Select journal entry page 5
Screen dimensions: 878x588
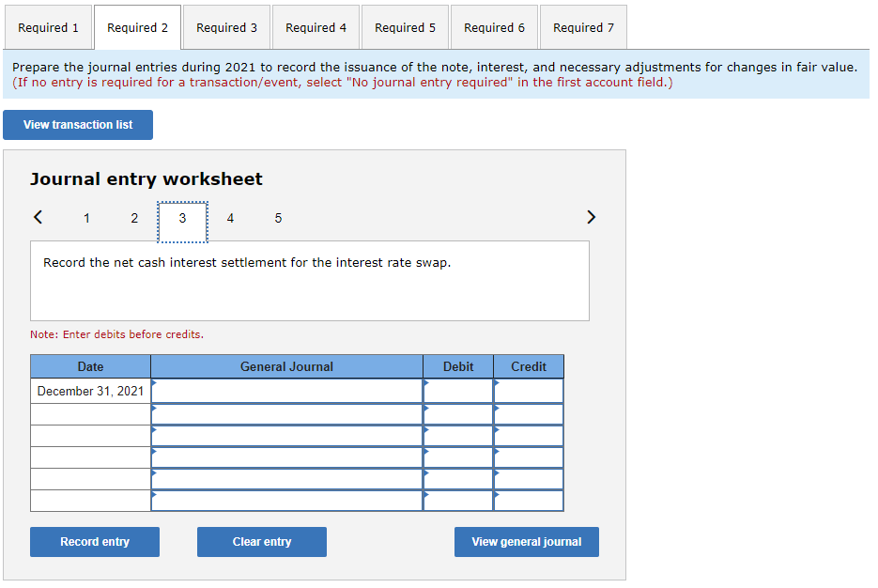point(278,219)
